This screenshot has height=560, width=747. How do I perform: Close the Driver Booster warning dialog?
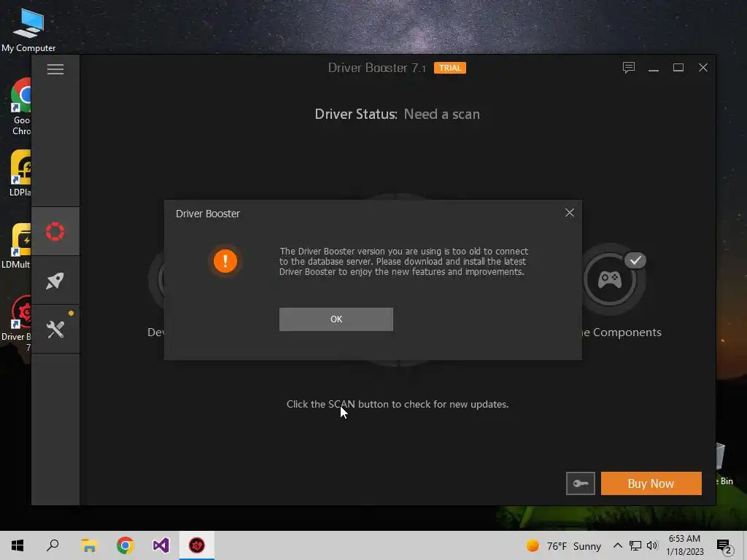point(569,213)
